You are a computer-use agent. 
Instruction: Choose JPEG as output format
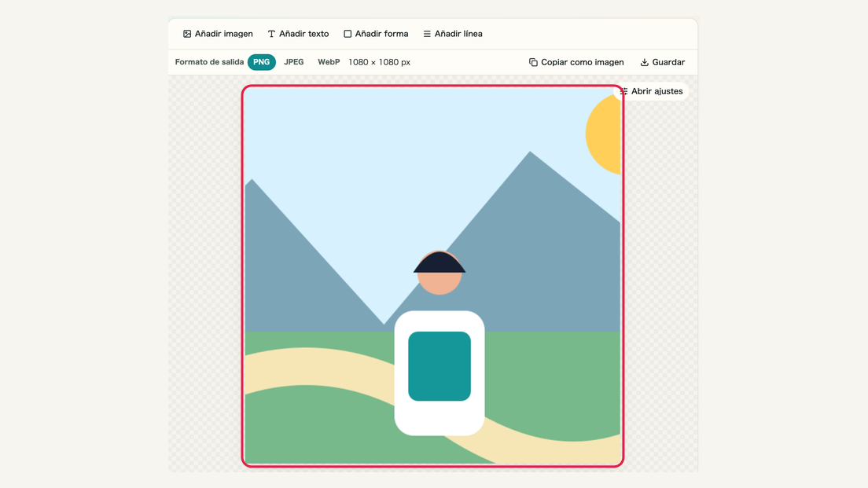[294, 62]
